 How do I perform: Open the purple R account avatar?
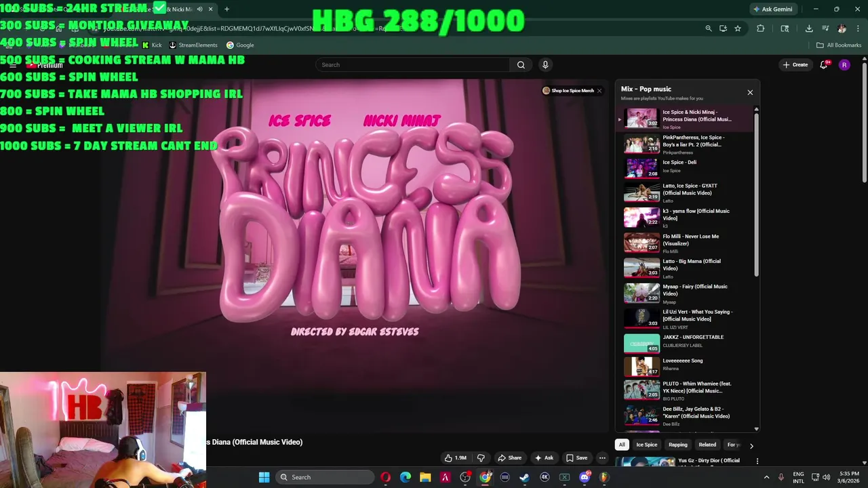click(x=844, y=65)
